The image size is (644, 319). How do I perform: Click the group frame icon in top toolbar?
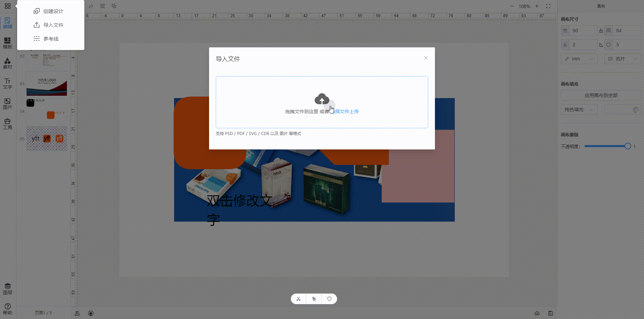(103, 6)
